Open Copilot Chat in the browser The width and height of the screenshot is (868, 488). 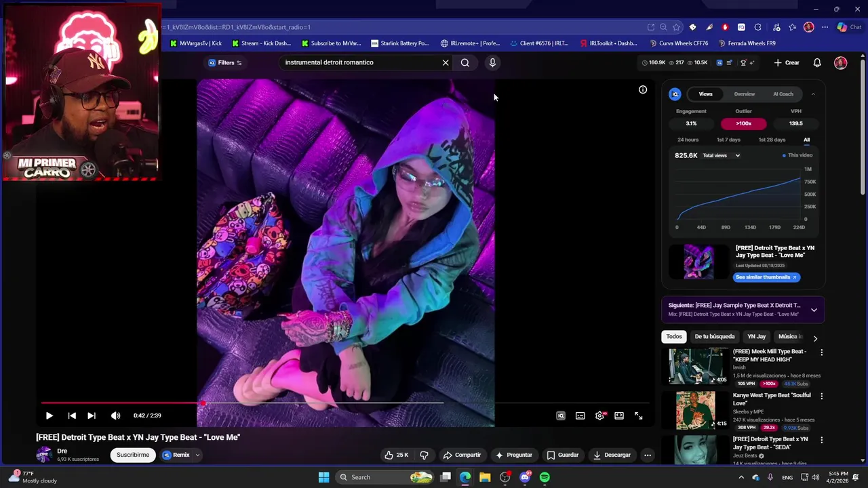pyautogui.click(x=849, y=27)
